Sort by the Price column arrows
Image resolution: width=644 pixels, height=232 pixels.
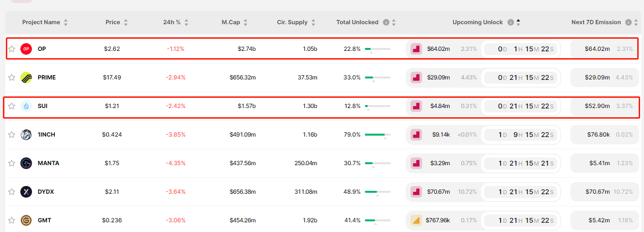[126, 22]
